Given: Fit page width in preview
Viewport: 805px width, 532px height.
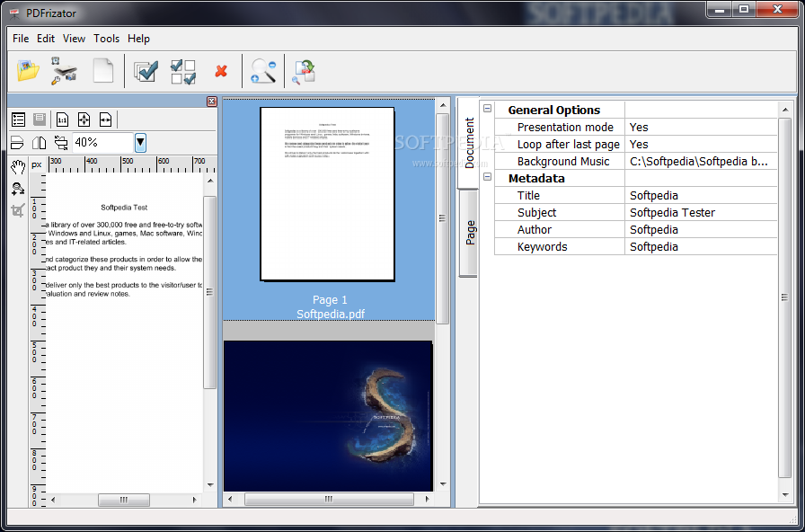Looking at the screenshot, I should 105,120.
